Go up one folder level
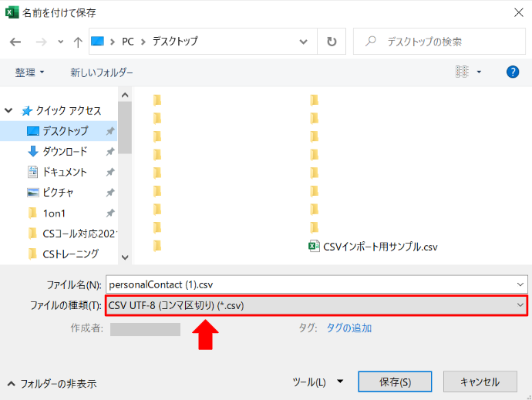This screenshot has width=532, height=400. [78, 42]
